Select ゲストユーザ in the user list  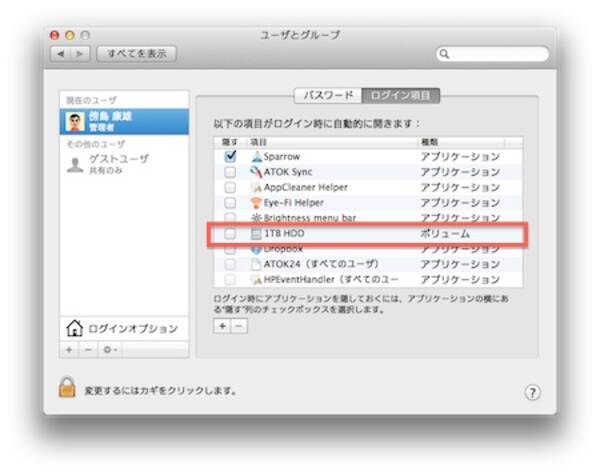124,165
